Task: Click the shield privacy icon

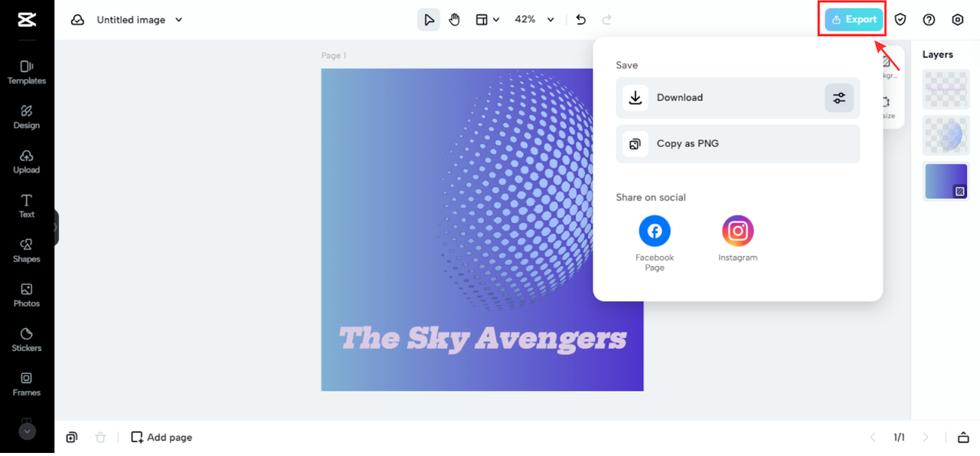Action: 900,20
